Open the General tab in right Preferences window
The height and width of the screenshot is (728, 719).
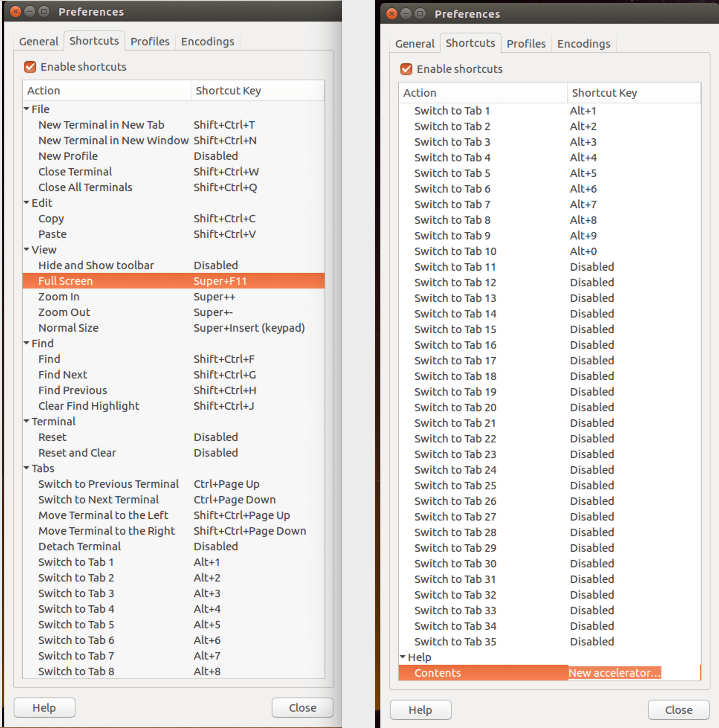415,44
